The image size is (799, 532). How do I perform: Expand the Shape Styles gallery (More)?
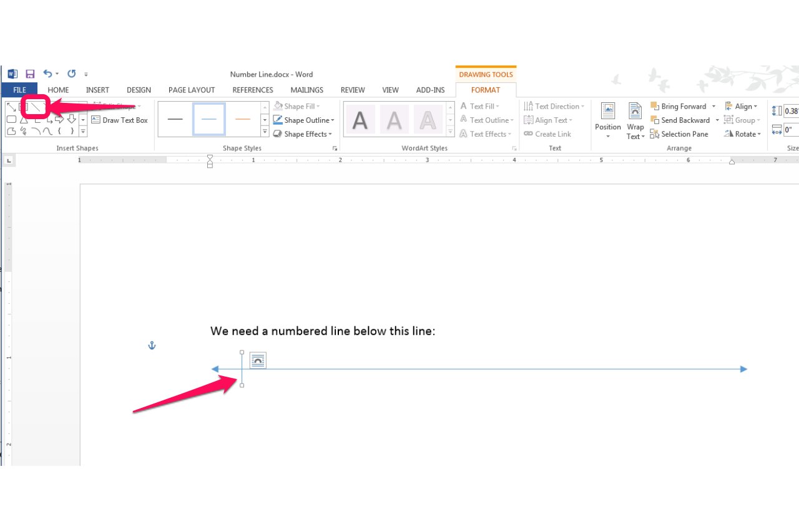point(265,131)
